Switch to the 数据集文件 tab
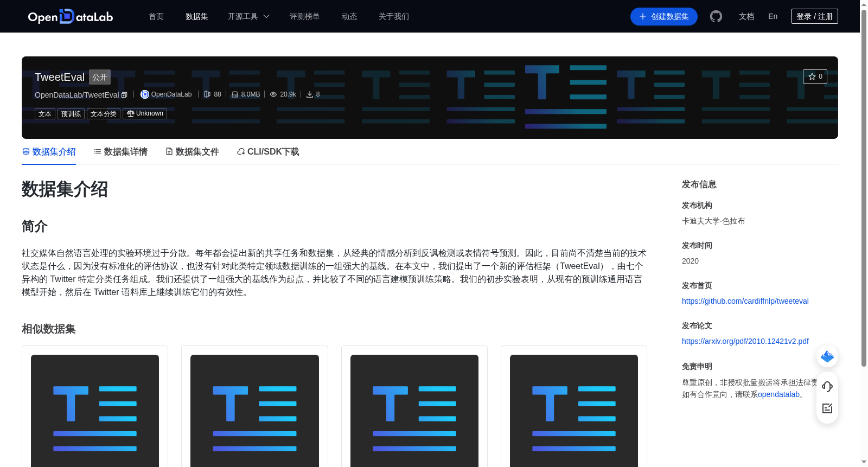 [x=192, y=152]
